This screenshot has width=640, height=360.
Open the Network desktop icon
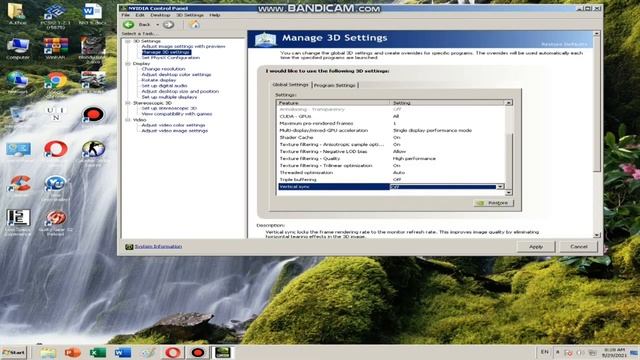tap(18, 82)
